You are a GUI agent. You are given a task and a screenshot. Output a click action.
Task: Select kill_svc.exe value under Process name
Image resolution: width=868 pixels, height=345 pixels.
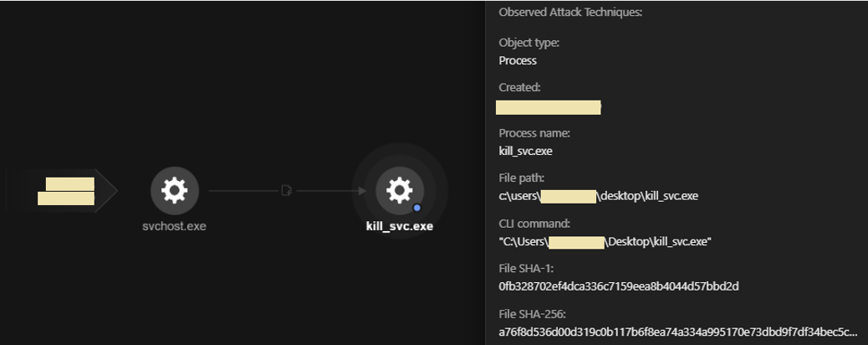[x=525, y=151]
